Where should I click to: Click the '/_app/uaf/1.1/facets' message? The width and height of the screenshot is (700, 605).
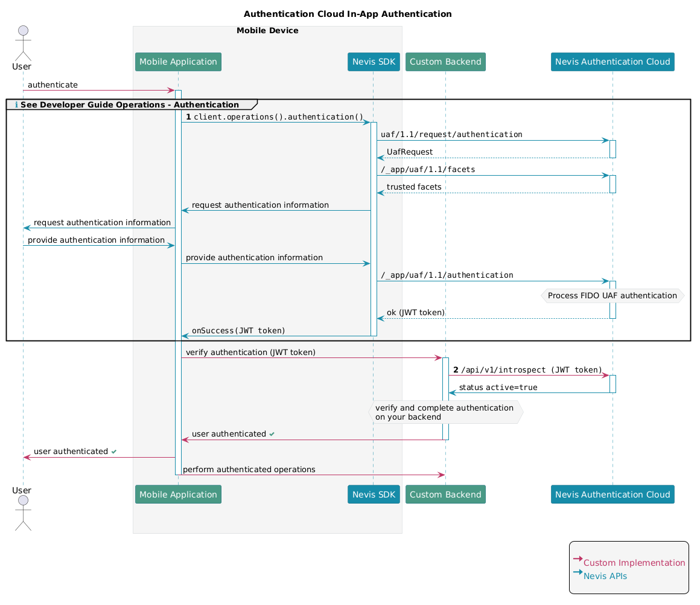point(428,170)
